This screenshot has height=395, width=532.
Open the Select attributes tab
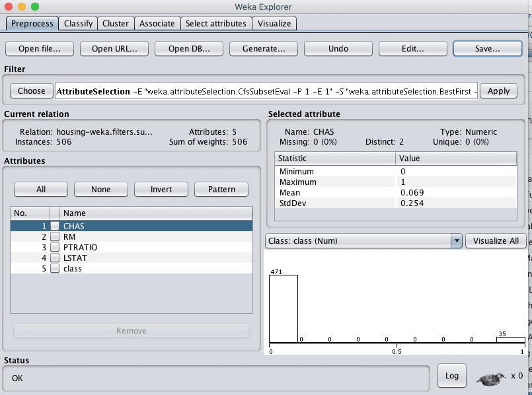coord(216,23)
